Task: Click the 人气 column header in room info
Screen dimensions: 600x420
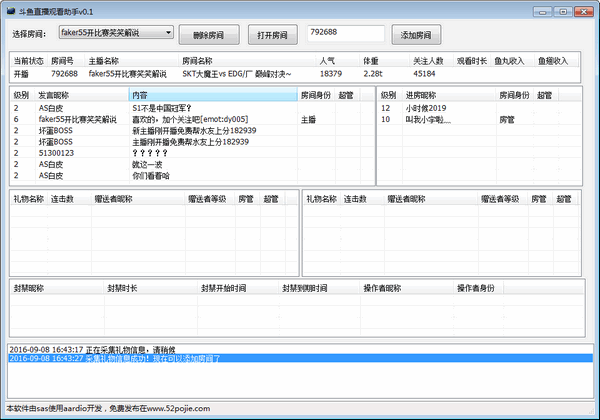Action: point(338,61)
